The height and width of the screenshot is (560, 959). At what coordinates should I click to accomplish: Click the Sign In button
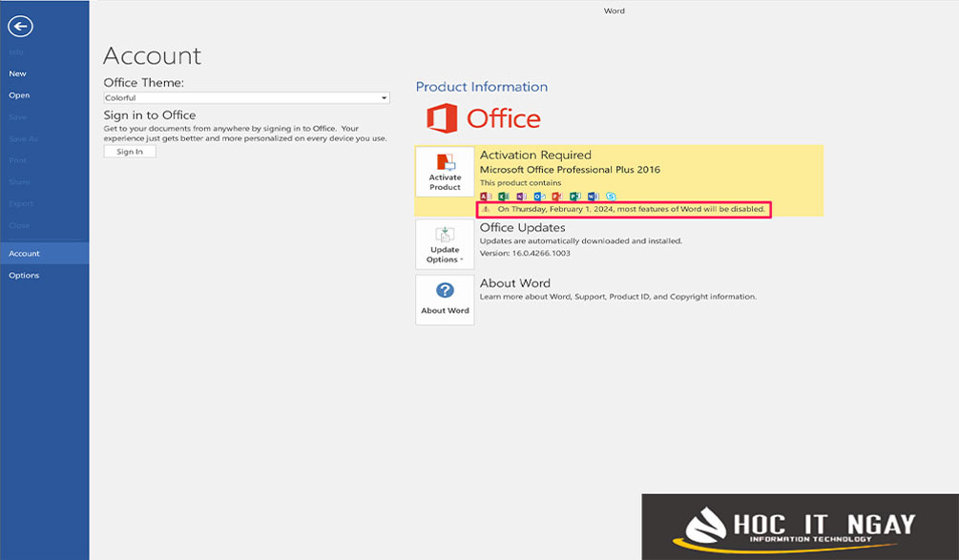[x=130, y=152]
